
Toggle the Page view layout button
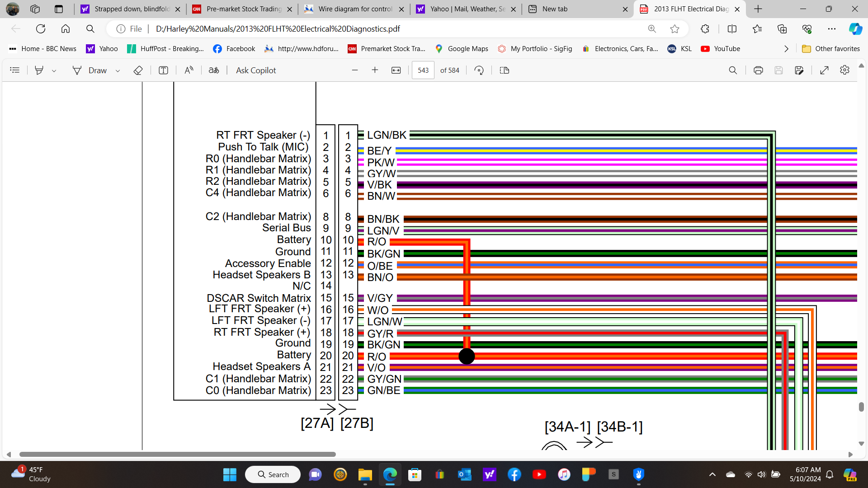point(505,70)
